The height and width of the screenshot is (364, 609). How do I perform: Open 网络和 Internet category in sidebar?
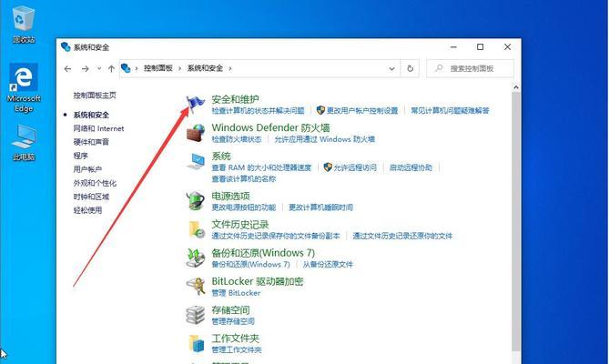coord(98,128)
